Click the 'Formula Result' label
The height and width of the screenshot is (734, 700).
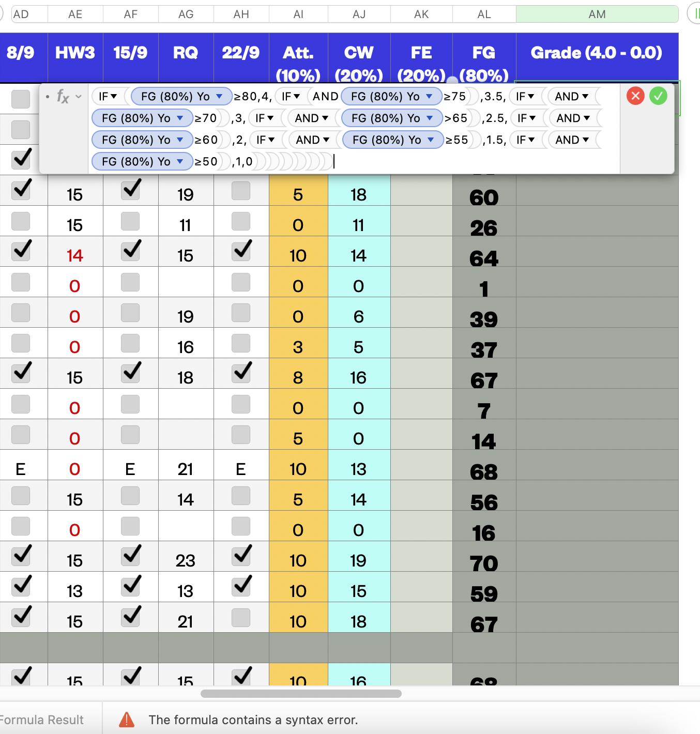[42, 720]
